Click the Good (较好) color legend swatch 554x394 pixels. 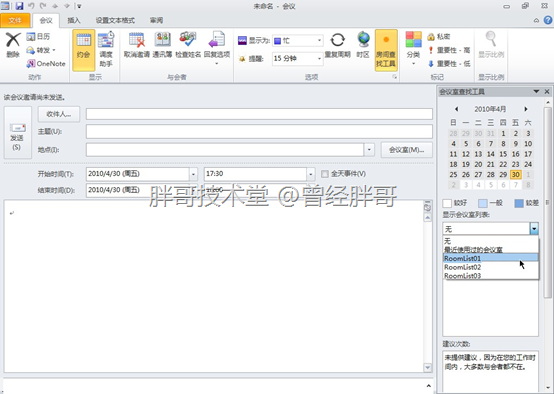click(x=447, y=203)
